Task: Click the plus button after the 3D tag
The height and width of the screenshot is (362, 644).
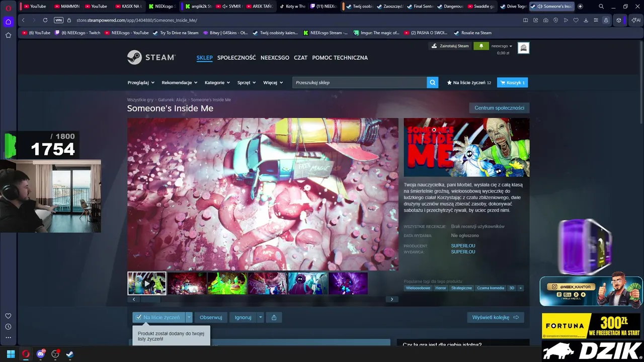Action: (x=521, y=288)
